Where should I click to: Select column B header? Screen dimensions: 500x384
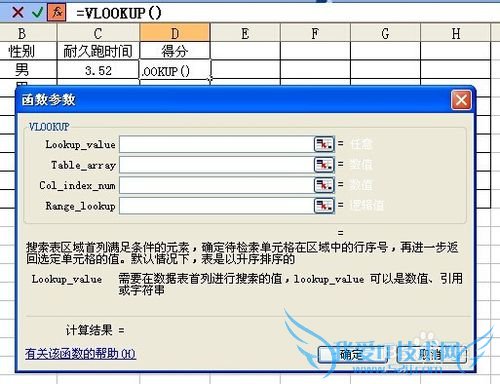click(28, 34)
